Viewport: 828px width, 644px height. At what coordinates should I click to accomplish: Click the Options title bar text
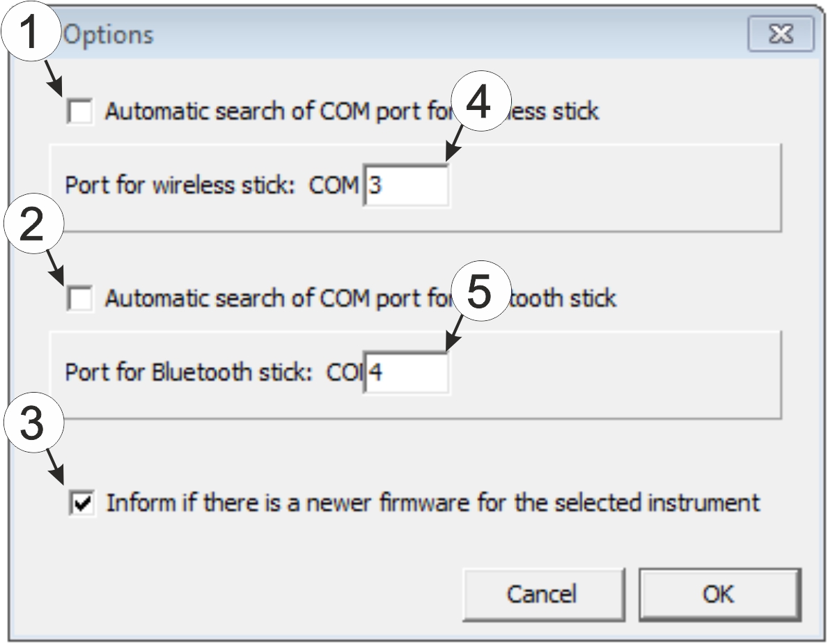point(109,35)
